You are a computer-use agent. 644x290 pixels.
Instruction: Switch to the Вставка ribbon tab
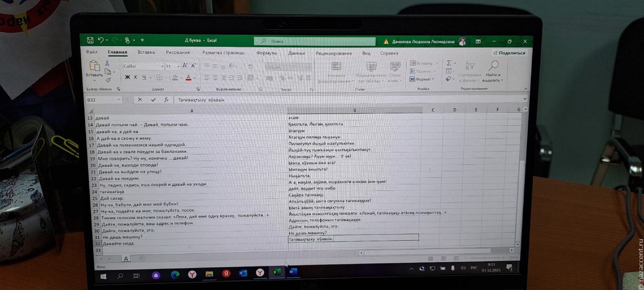pos(146,52)
